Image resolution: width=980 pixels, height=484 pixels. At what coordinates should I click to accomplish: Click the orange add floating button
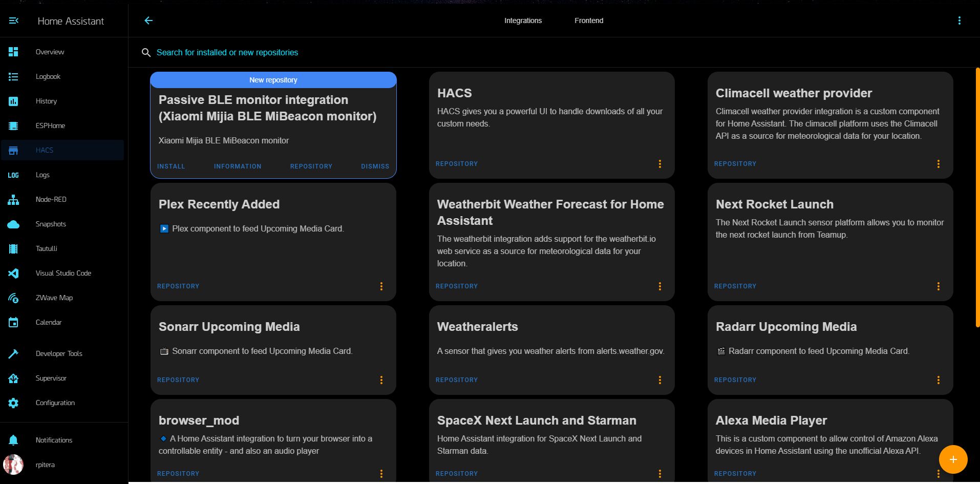coord(953,459)
